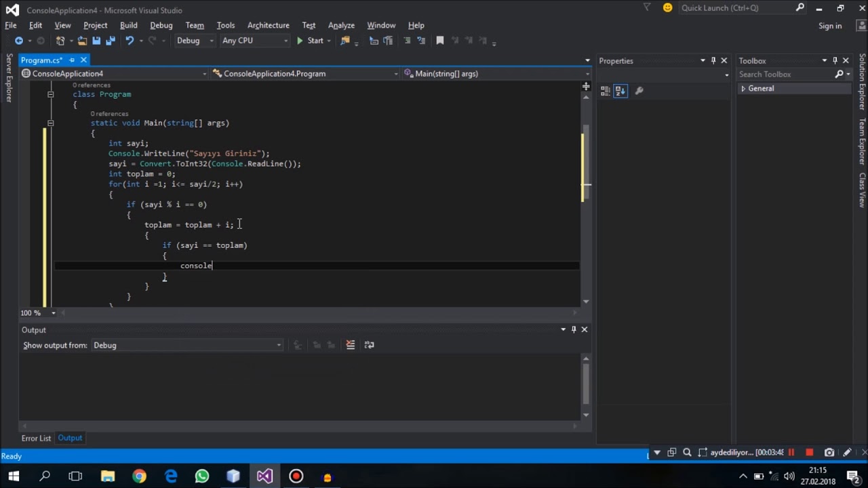868x488 pixels.
Task: Open the Analyze menu
Action: point(341,25)
